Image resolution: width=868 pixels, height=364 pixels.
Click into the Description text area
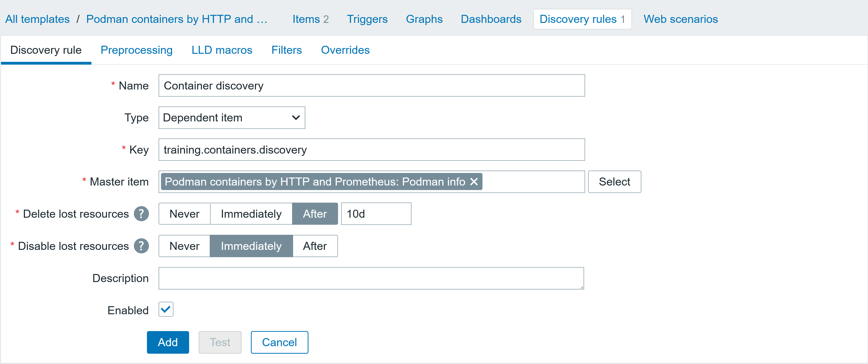[371, 278]
